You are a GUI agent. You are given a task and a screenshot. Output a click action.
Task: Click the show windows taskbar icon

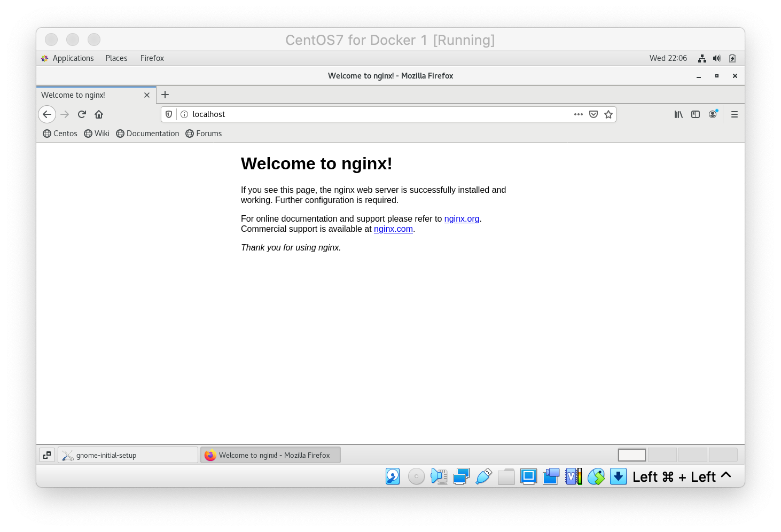pos(47,455)
